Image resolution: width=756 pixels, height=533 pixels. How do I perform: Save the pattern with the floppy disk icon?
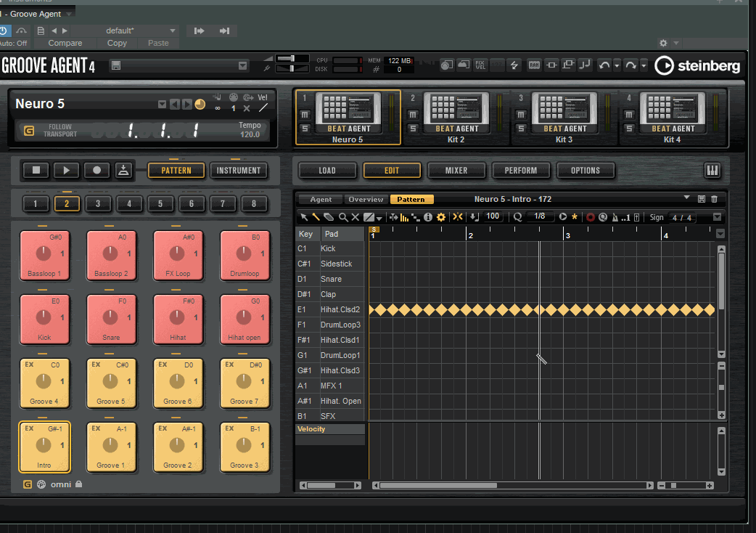pyautogui.click(x=701, y=199)
